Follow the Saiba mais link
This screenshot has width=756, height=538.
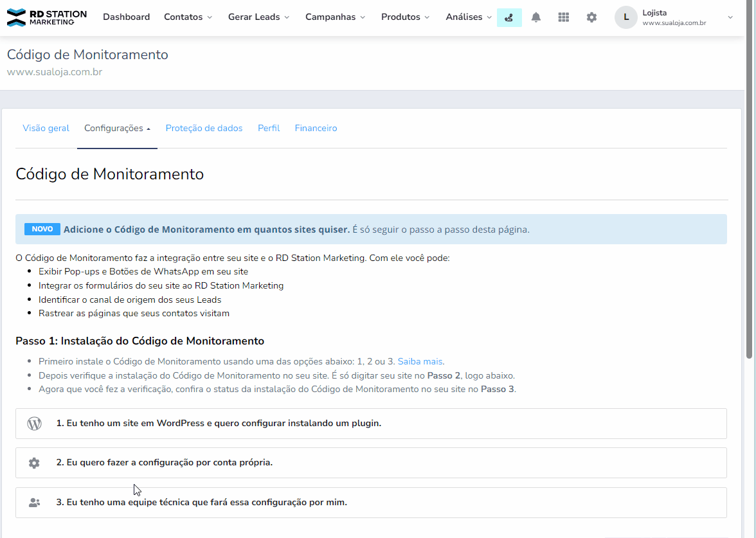point(420,361)
